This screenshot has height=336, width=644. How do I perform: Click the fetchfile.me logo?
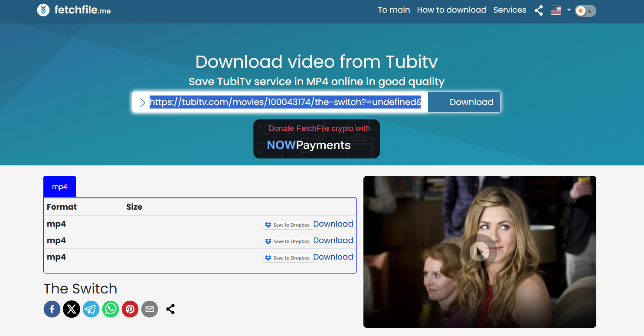74,10
